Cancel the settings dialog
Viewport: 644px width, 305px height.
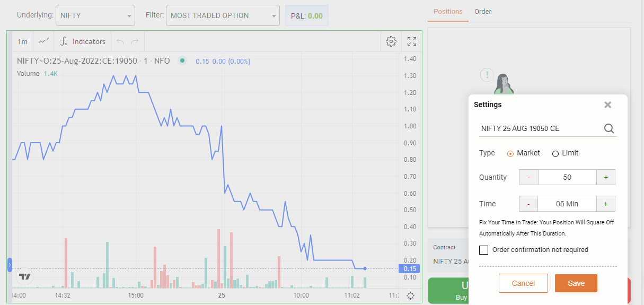tap(523, 283)
